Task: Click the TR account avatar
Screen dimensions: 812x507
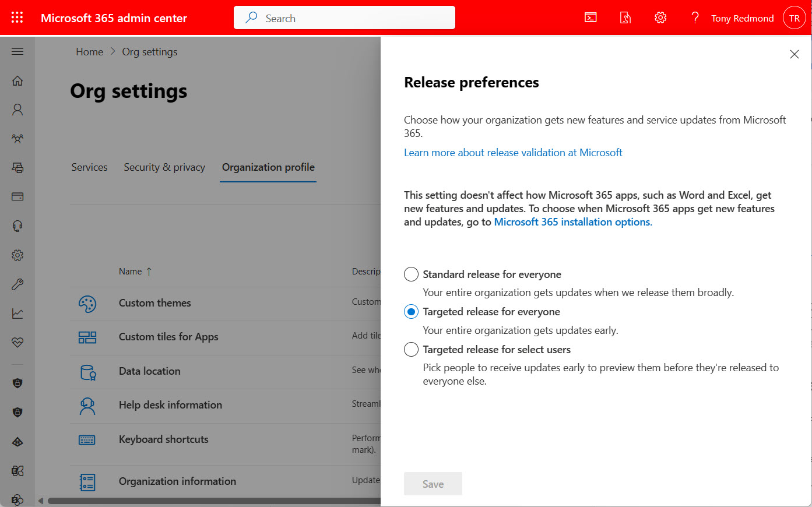Action: click(794, 18)
